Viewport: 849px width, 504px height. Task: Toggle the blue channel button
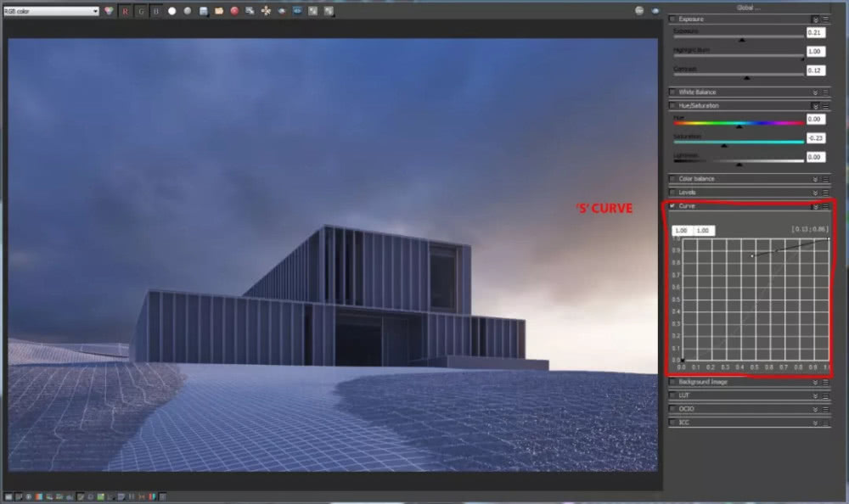pyautogui.click(x=155, y=11)
